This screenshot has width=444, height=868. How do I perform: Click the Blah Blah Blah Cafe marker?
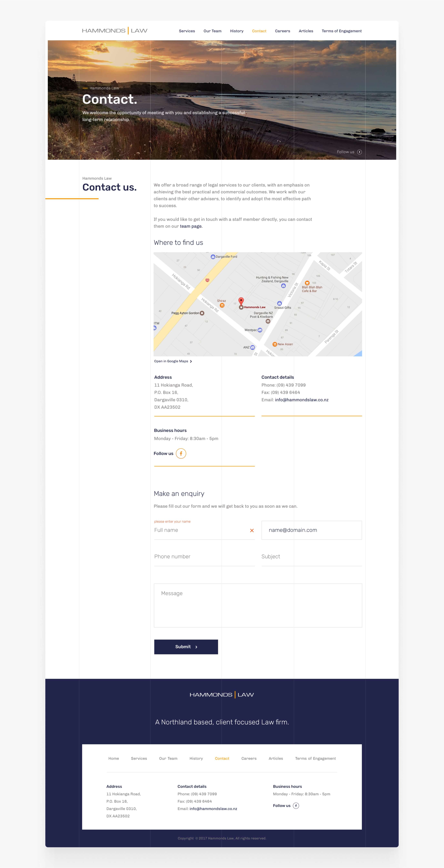[x=307, y=283]
